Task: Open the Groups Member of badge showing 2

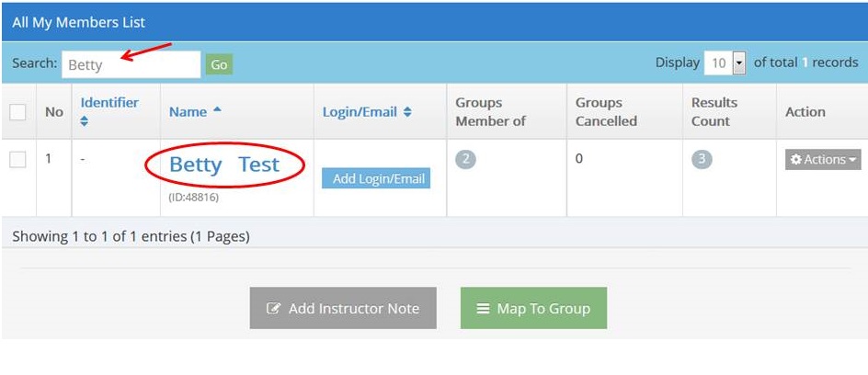Action: click(465, 159)
